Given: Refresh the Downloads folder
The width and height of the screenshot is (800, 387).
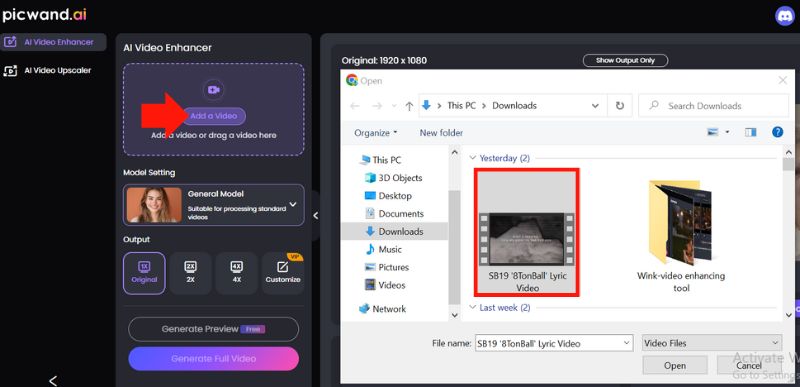Looking at the screenshot, I should point(620,106).
